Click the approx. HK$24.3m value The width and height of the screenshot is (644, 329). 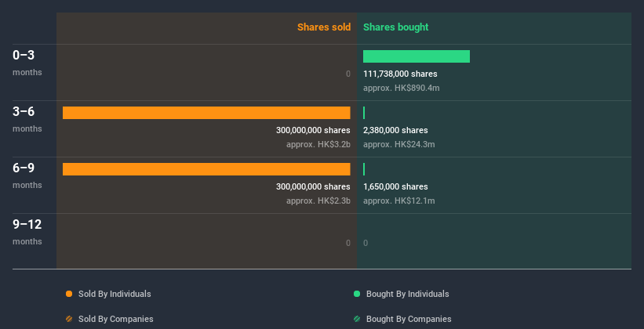click(398, 144)
